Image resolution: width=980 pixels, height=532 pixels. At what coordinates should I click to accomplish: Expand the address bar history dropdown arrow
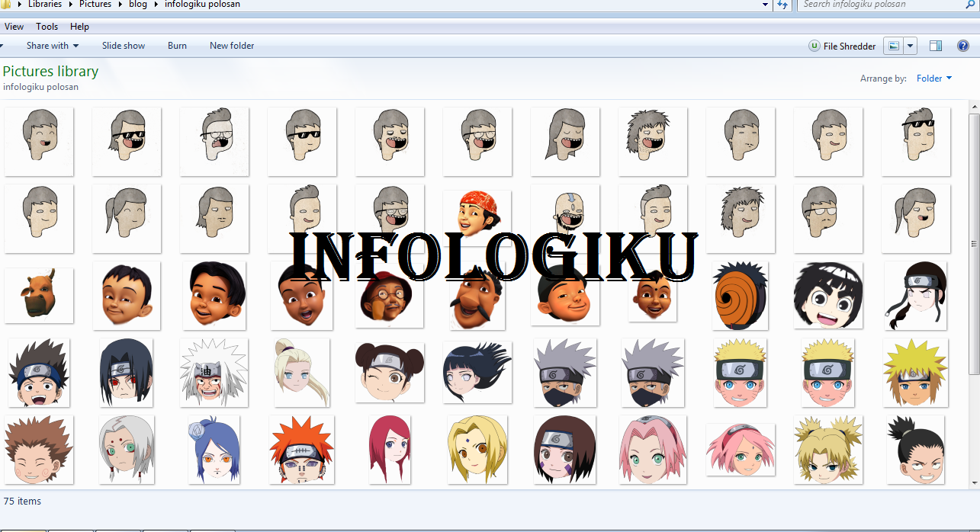tap(766, 5)
